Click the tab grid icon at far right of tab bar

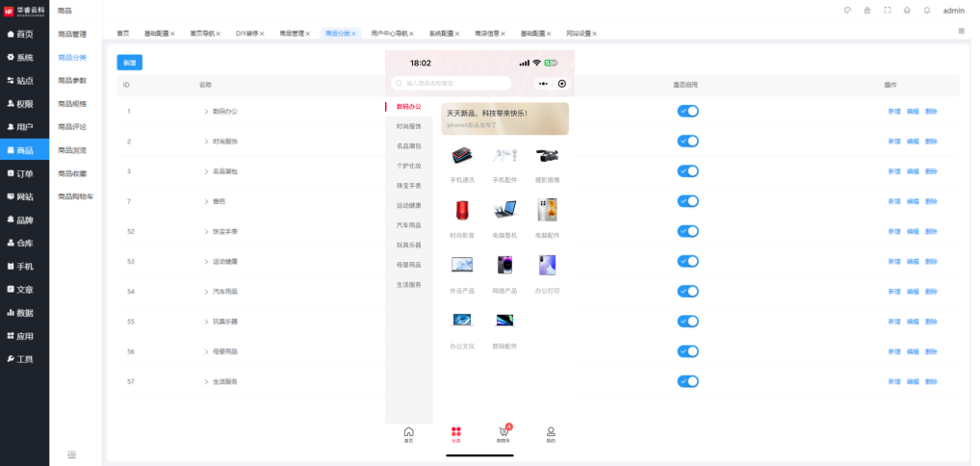961,32
